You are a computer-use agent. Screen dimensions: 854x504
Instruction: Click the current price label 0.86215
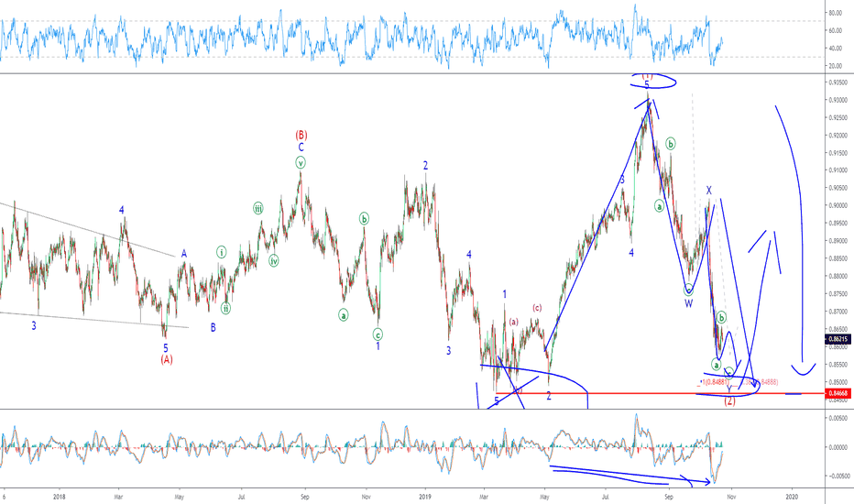[x=838, y=339]
